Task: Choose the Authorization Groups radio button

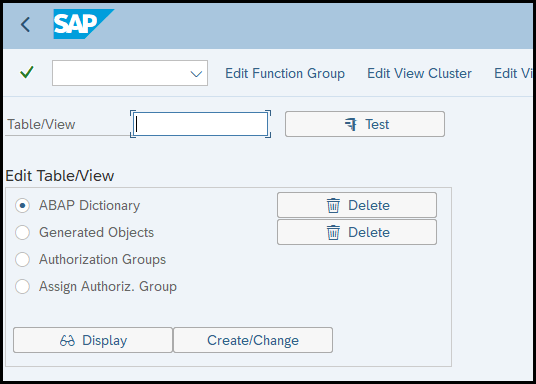Action: pyautogui.click(x=23, y=260)
